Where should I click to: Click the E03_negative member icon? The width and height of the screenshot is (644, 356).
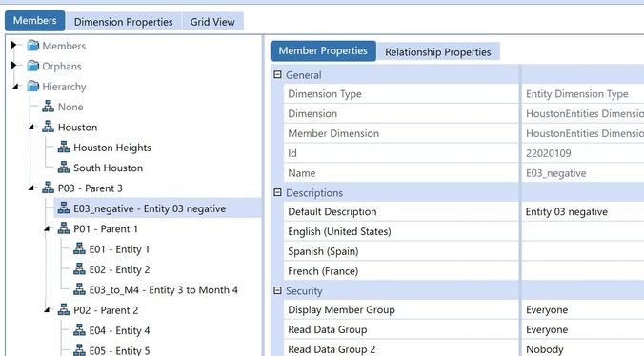[x=64, y=208]
